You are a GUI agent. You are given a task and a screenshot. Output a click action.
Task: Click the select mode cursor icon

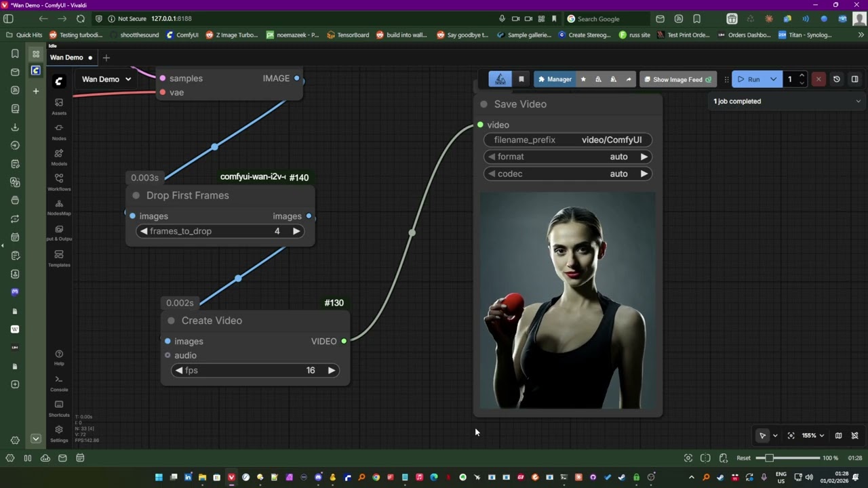click(x=763, y=436)
